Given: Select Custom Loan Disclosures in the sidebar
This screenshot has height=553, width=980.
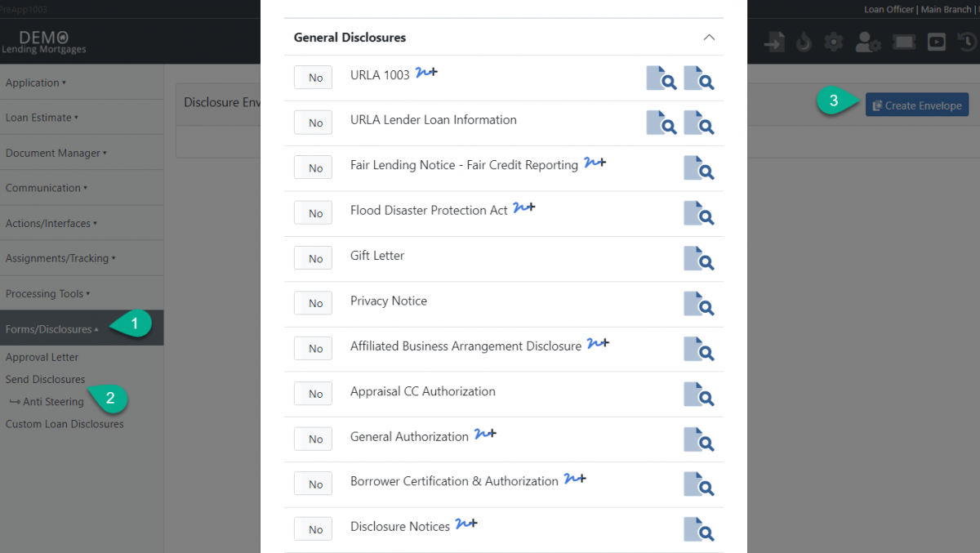Looking at the screenshot, I should (65, 424).
